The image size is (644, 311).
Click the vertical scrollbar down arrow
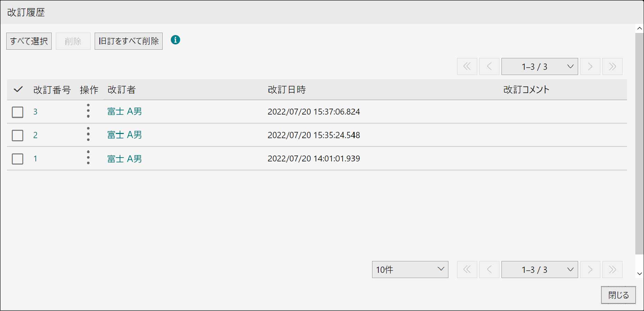[639, 274]
